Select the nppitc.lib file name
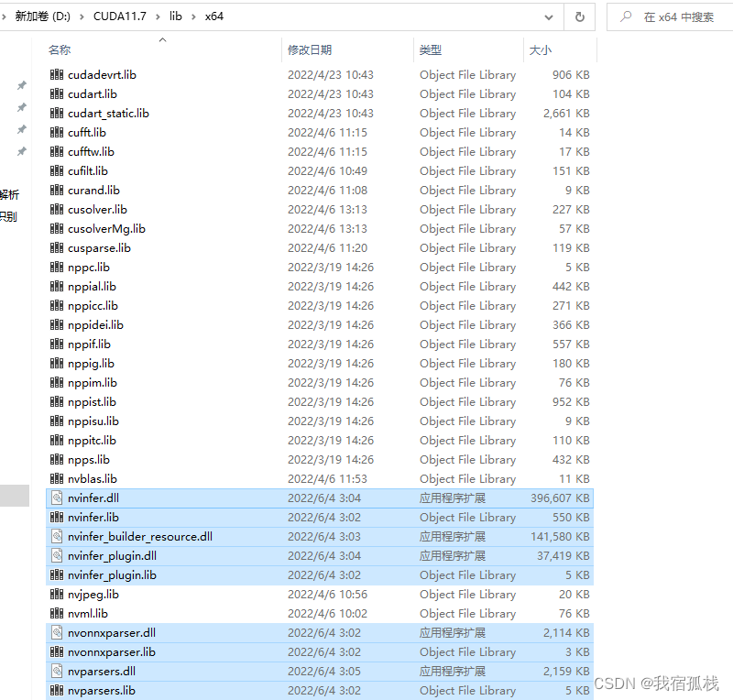Image resolution: width=733 pixels, height=700 pixels. 92,440
